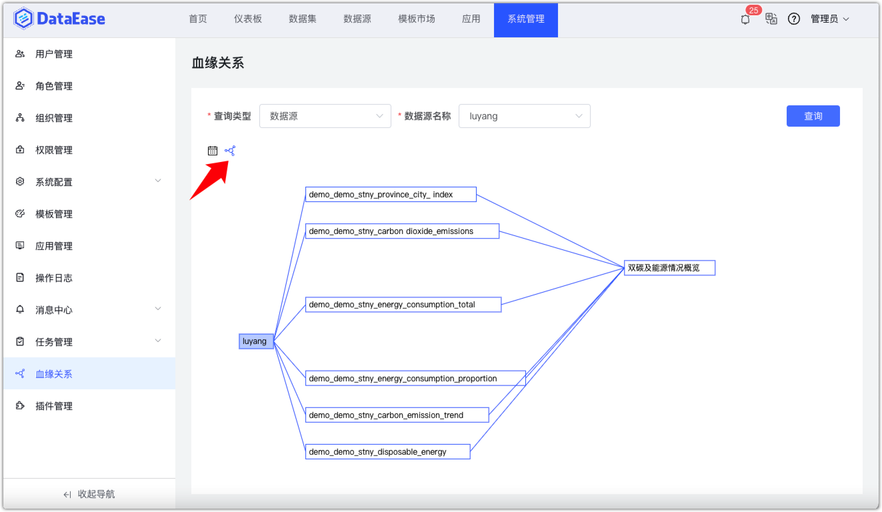Image resolution: width=882 pixels, height=512 pixels.
Task: Open 组织管理 in the sidebar
Action: click(x=89, y=118)
